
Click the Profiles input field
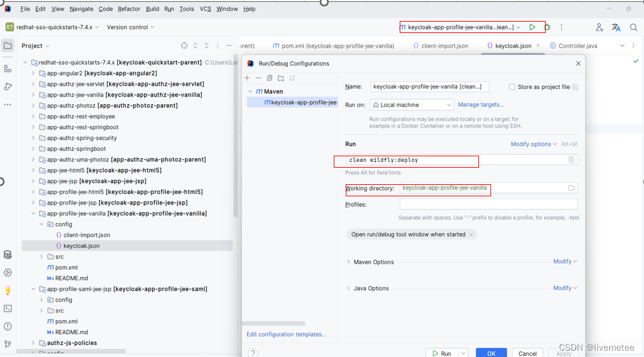[x=489, y=205]
